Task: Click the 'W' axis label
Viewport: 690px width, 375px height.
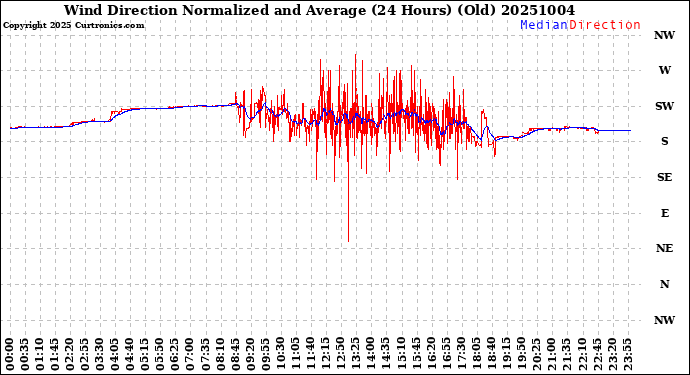Action: [x=664, y=70]
